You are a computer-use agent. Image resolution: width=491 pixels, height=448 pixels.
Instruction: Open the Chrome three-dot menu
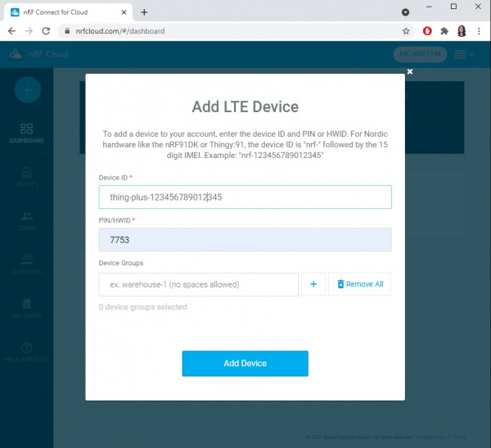pos(479,31)
